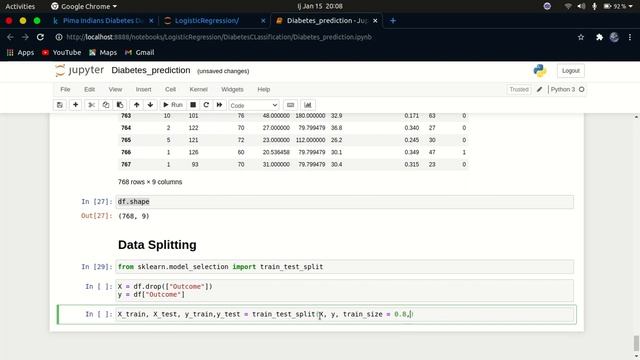This screenshot has width=640, height=360.
Task: Close the Pima Indians Diabetes tab
Action: click(x=151, y=20)
